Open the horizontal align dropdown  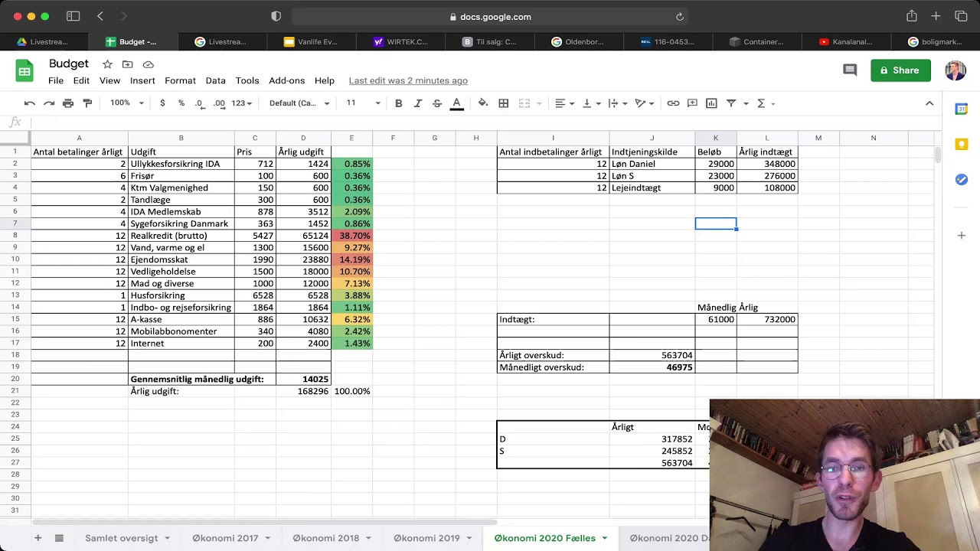(564, 103)
